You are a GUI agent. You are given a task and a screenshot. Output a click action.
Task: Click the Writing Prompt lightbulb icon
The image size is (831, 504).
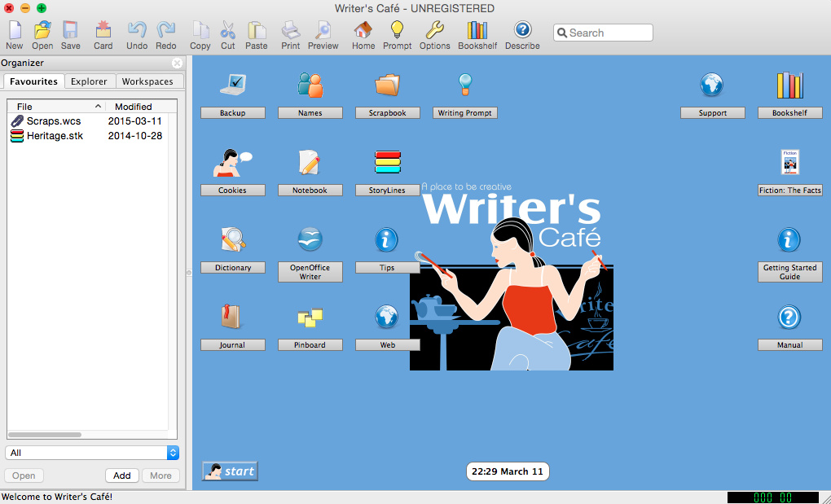click(464, 85)
